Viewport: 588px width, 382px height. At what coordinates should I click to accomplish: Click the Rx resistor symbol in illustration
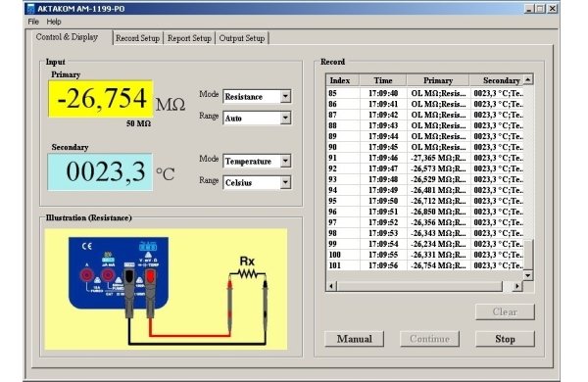(x=248, y=274)
